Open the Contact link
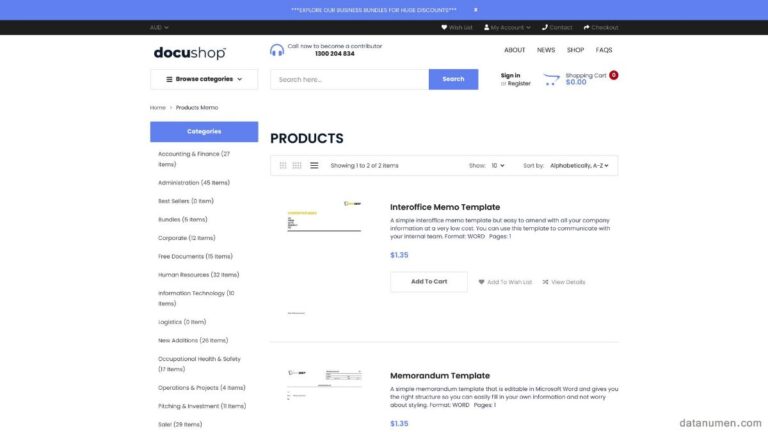The width and height of the screenshot is (768, 432). click(557, 27)
